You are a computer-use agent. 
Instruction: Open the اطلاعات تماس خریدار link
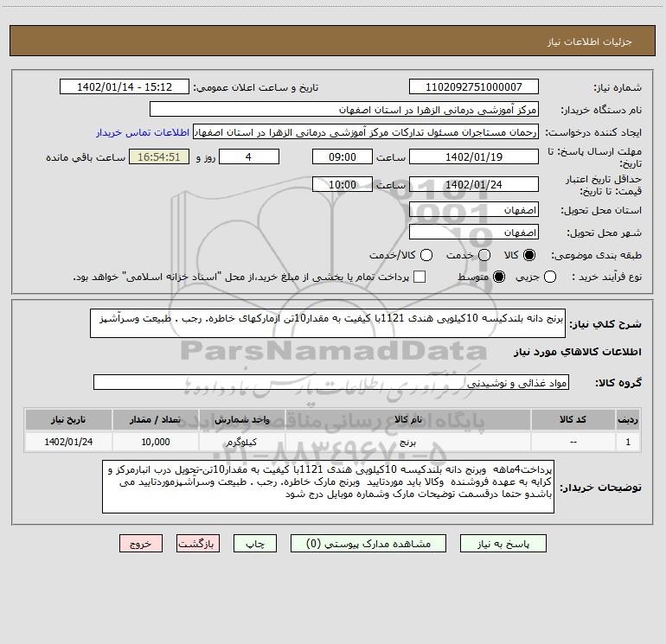click(x=143, y=132)
